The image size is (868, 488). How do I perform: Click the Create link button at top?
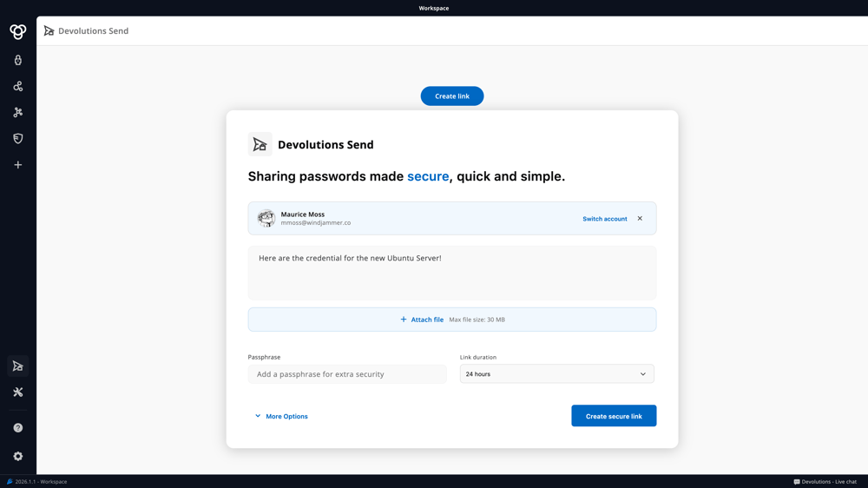pos(451,96)
